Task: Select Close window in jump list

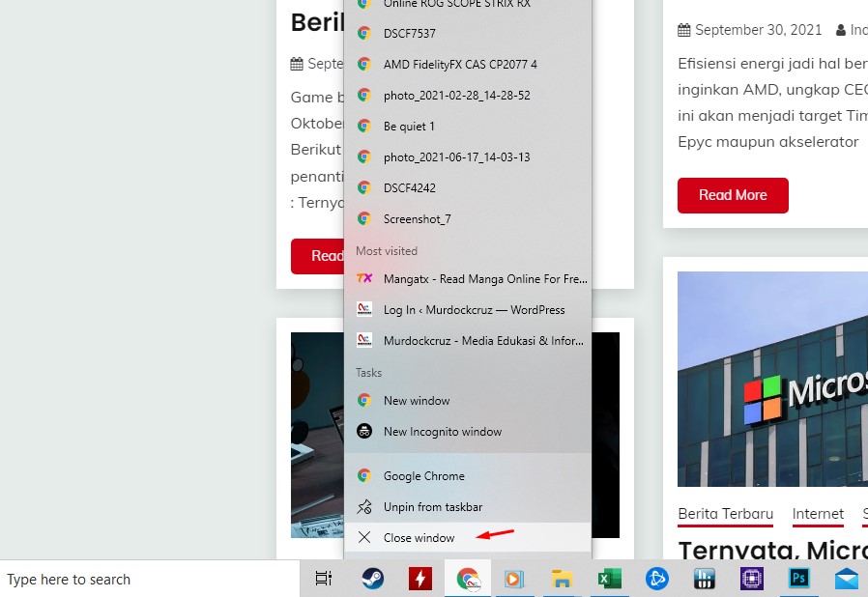Action: point(419,537)
